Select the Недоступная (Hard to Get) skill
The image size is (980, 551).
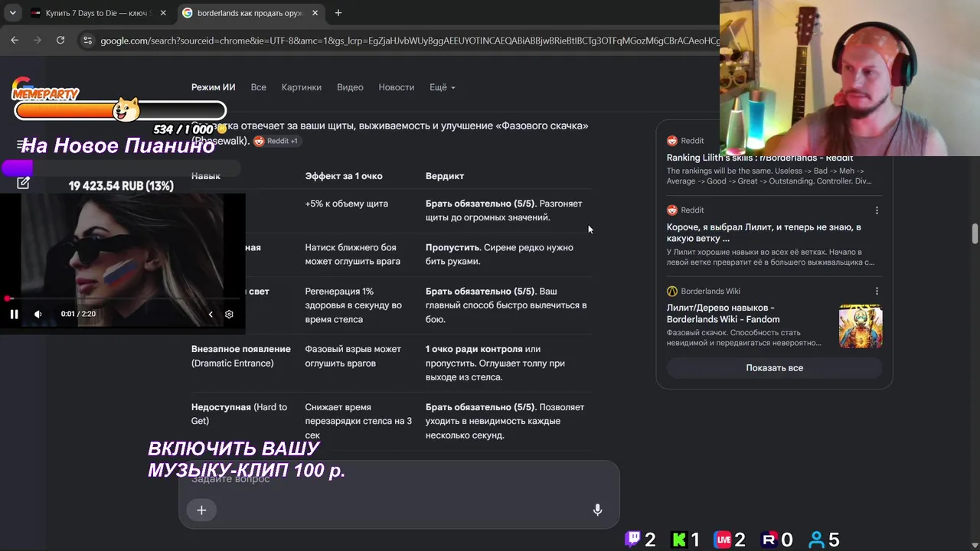pyautogui.click(x=239, y=414)
